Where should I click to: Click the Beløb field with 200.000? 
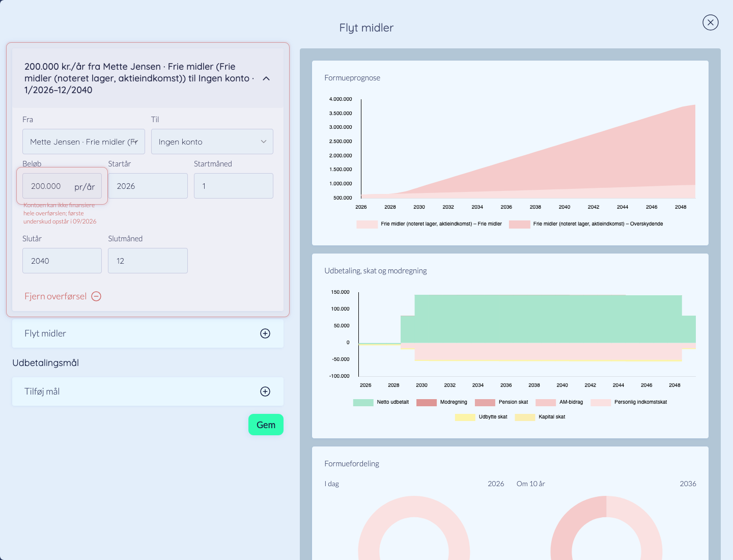tap(62, 186)
